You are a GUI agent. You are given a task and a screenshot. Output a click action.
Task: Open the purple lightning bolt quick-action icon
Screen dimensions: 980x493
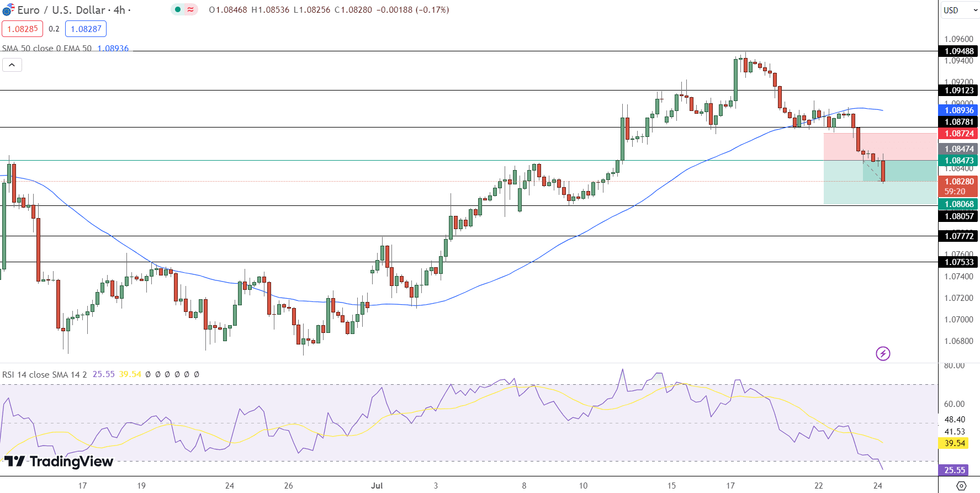pyautogui.click(x=883, y=353)
